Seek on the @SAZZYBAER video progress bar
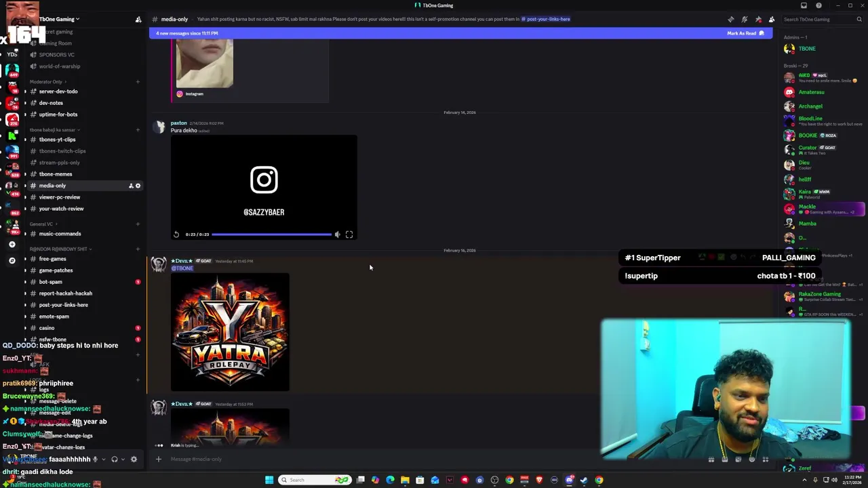868x488 pixels. click(271, 235)
